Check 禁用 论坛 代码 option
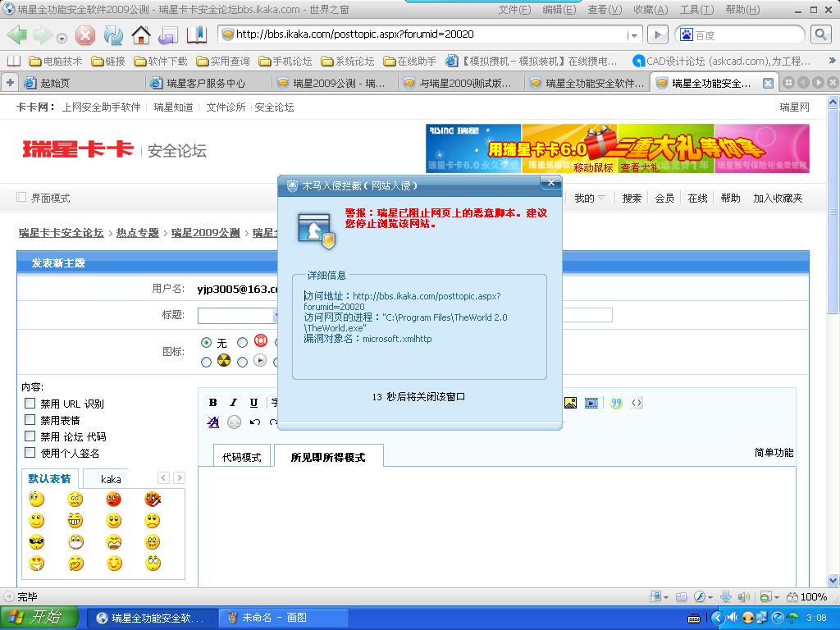The width and height of the screenshot is (840, 630). [x=30, y=436]
